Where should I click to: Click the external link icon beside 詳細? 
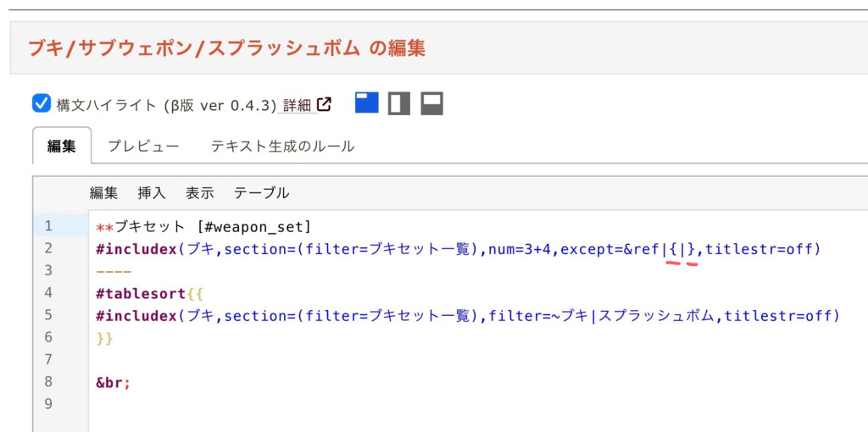(324, 104)
